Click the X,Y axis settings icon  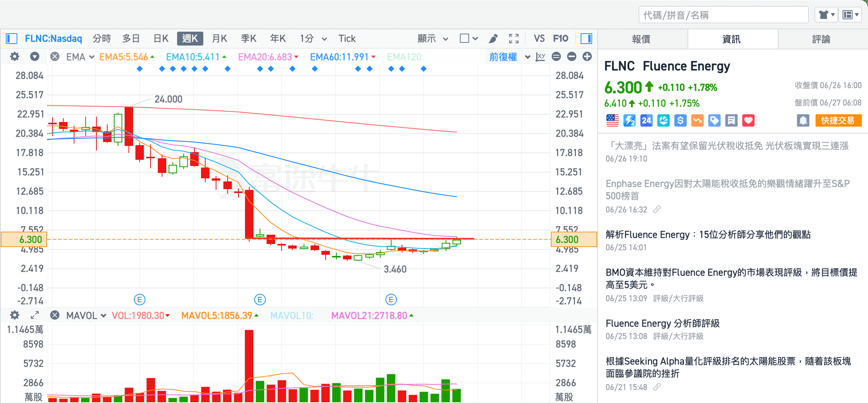pyautogui.click(x=540, y=57)
